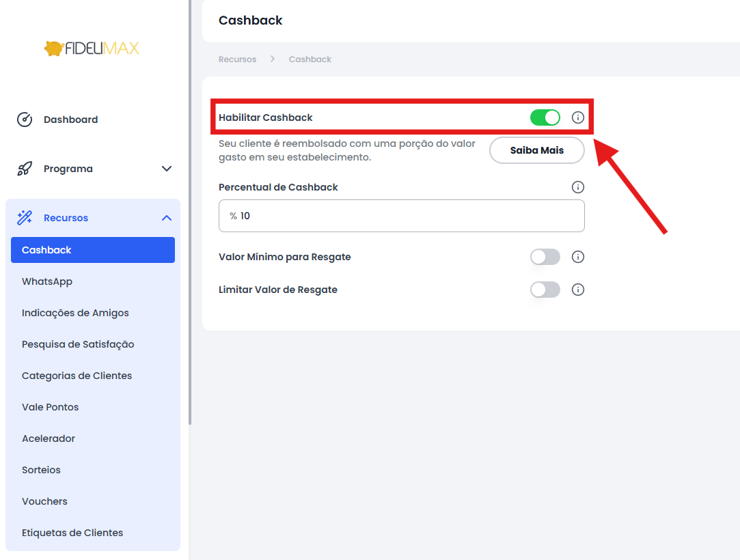Click the sidebar vertical scrollbar

190,212
